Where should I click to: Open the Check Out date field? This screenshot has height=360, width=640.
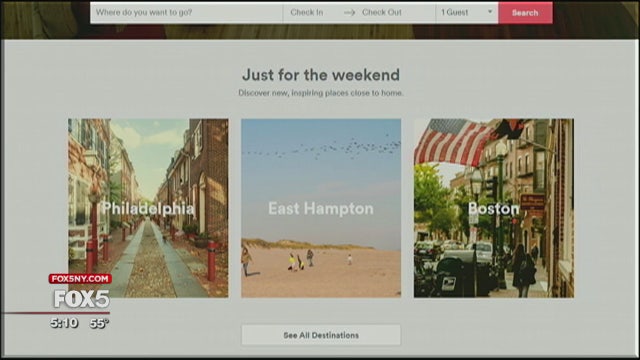[382, 13]
